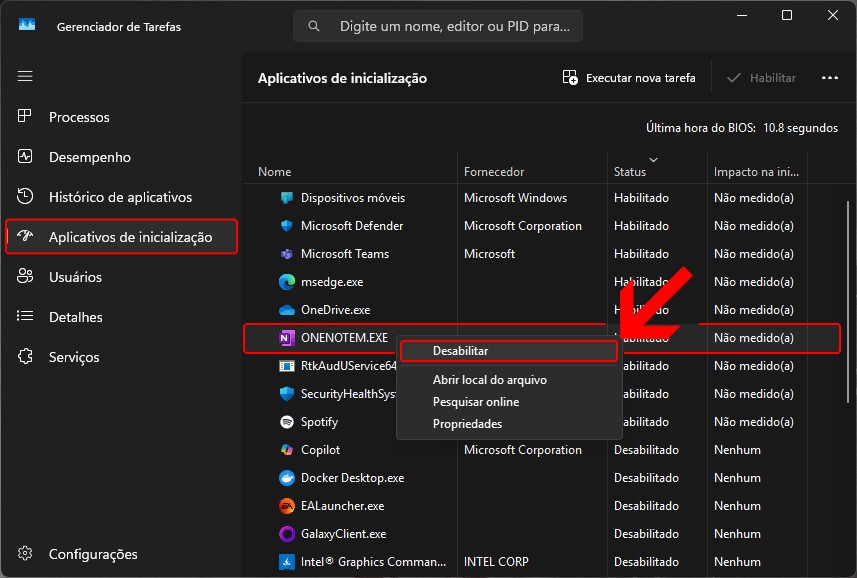Open Serviços using its puzzle icon
Viewport: 857px width, 578px height.
coord(26,357)
